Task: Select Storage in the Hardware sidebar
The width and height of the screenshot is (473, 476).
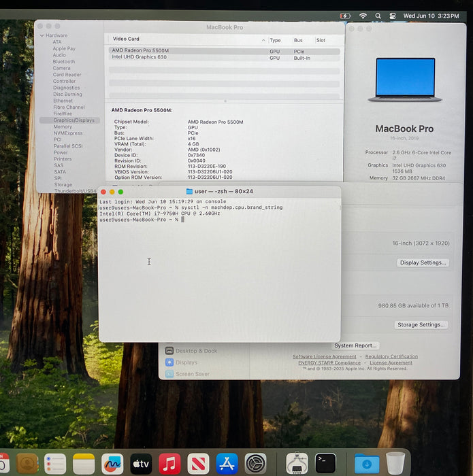Action: (x=63, y=184)
